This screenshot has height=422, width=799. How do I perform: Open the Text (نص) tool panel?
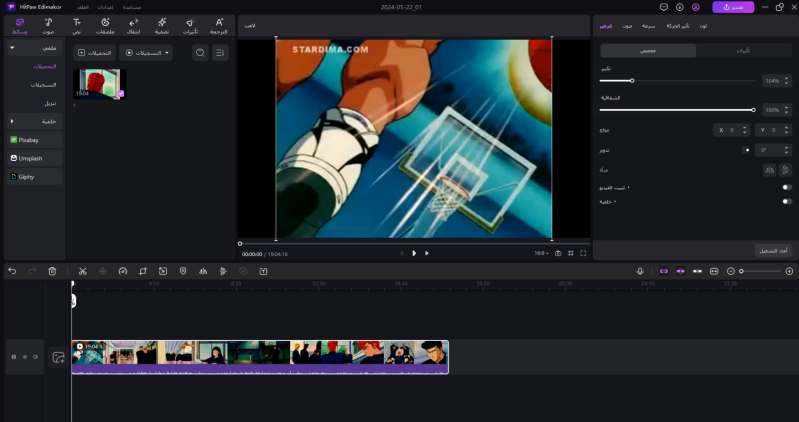click(x=76, y=26)
